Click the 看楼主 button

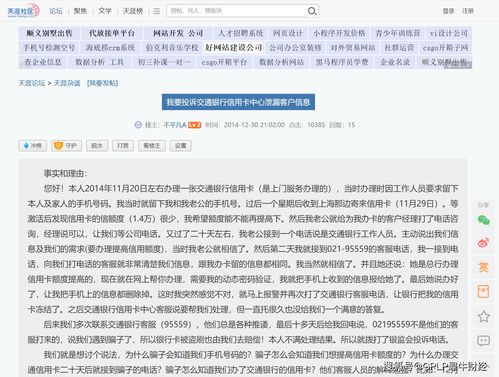152,146
